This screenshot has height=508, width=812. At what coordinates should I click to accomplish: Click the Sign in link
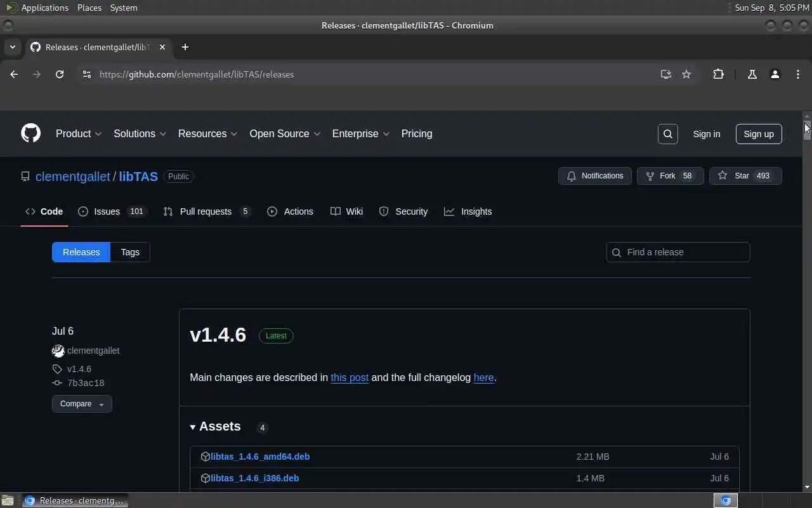707,134
